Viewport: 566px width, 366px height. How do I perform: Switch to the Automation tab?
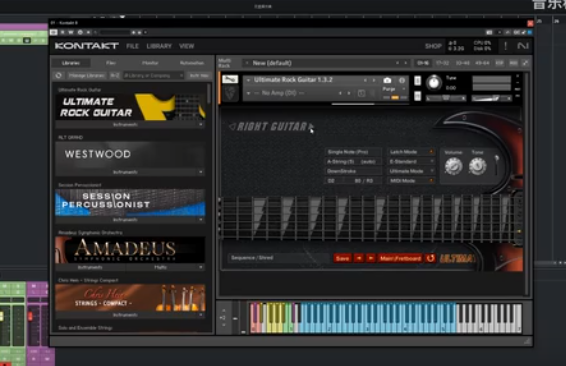click(x=192, y=63)
